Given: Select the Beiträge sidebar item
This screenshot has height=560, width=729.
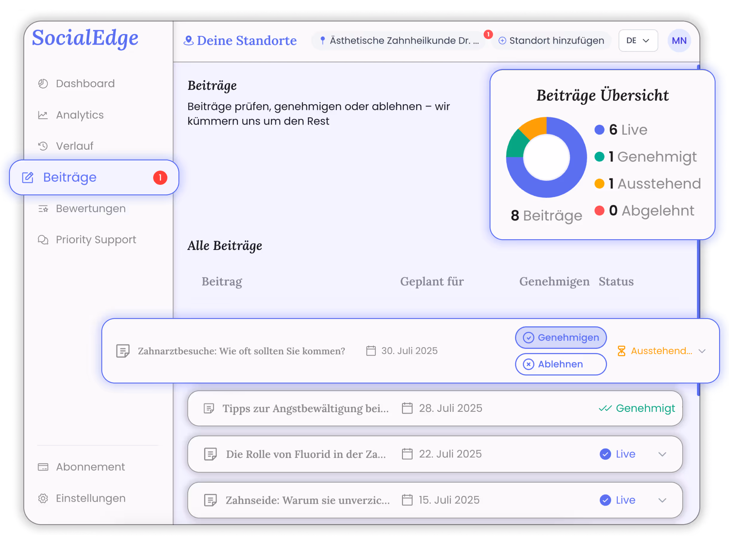Looking at the screenshot, I should click(x=94, y=177).
